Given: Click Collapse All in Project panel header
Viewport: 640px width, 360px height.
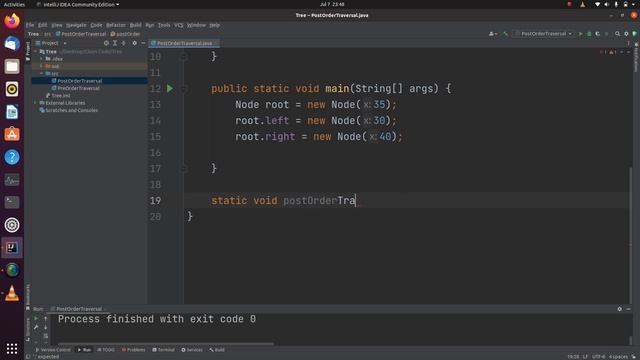Looking at the screenshot, I should tap(124, 43).
